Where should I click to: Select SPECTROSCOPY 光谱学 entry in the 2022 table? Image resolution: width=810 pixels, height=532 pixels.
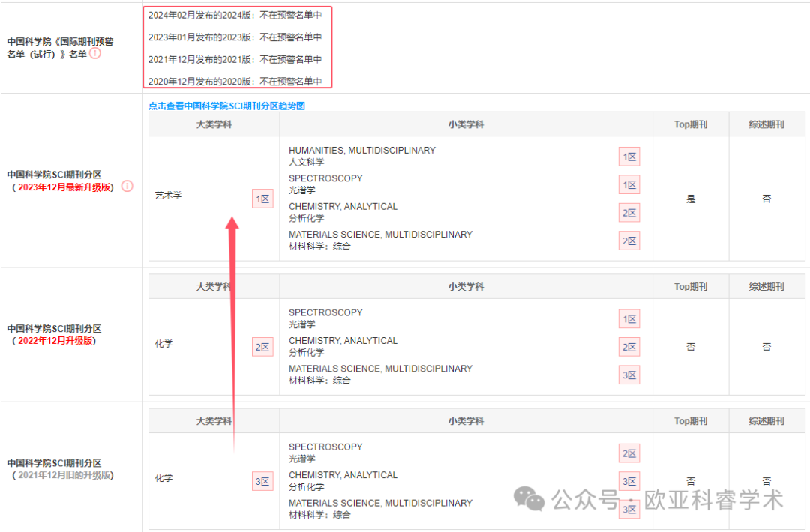(x=325, y=318)
